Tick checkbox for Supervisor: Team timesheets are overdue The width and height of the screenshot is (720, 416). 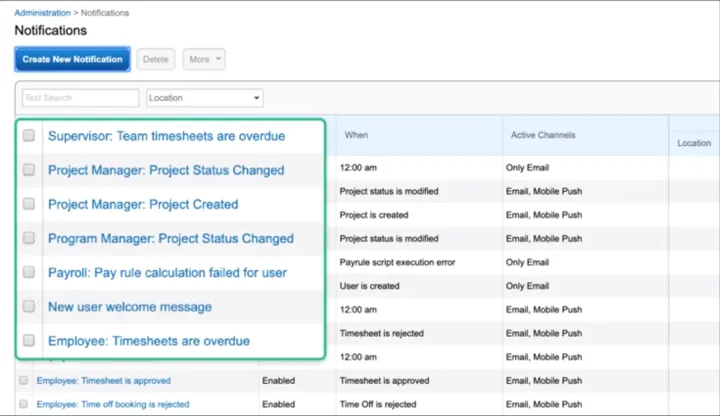(x=29, y=136)
